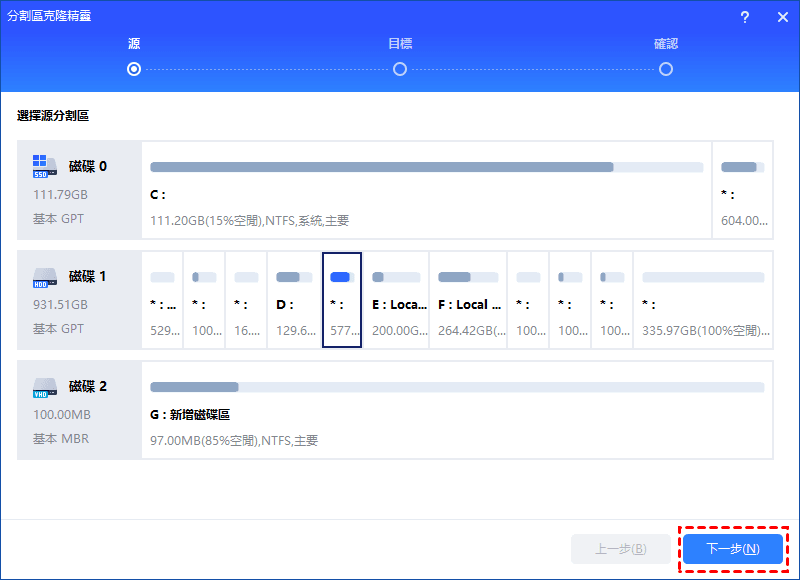
Task: Select the C: partition on disk 0
Action: (x=426, y=194)
